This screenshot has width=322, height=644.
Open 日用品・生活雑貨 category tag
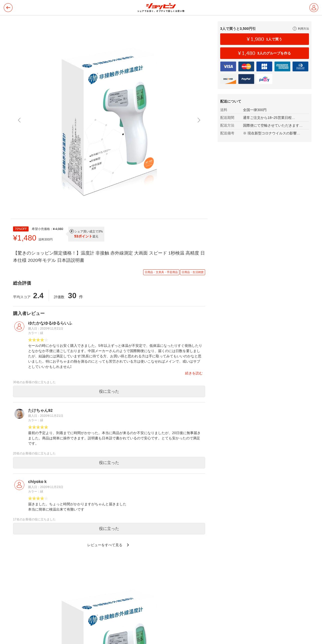tap(193, 272)
